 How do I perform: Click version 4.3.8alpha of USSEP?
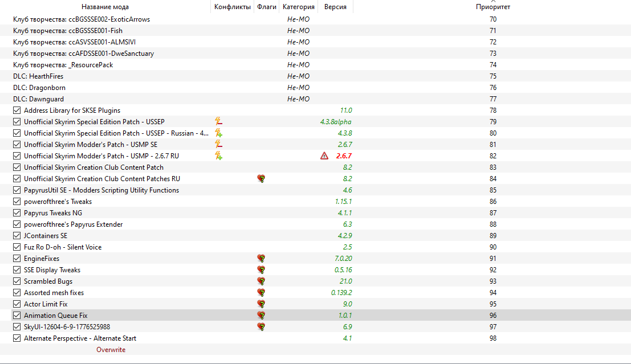(x=336, y=121)
